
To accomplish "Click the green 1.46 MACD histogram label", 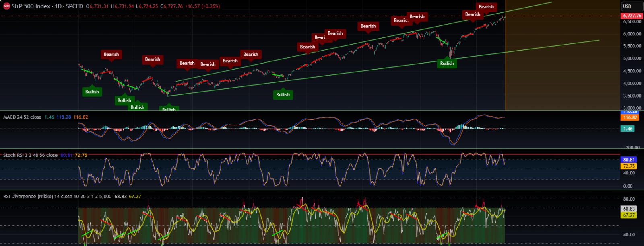I will point(628,129).
